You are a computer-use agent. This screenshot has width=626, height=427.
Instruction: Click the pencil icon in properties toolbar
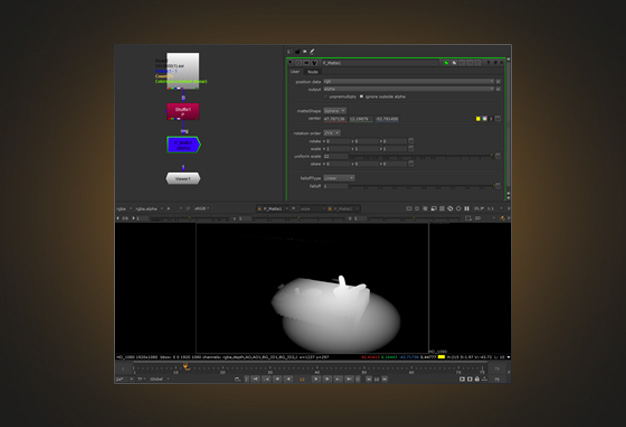click(x=312, y=51)
